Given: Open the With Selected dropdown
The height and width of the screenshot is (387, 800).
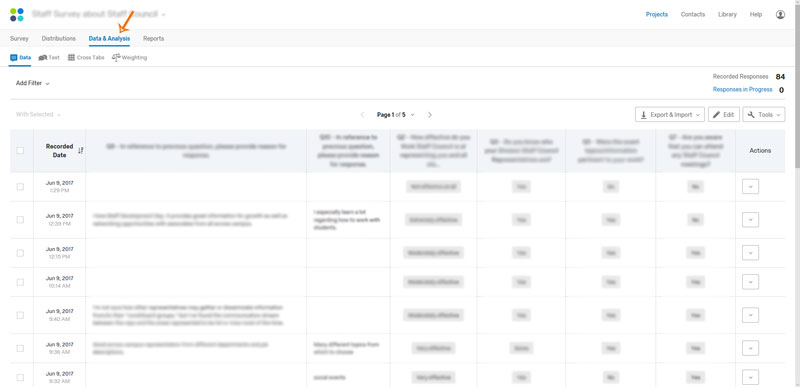Looking at the screenshot, I should pyautogui.click(x=38, y=115).
